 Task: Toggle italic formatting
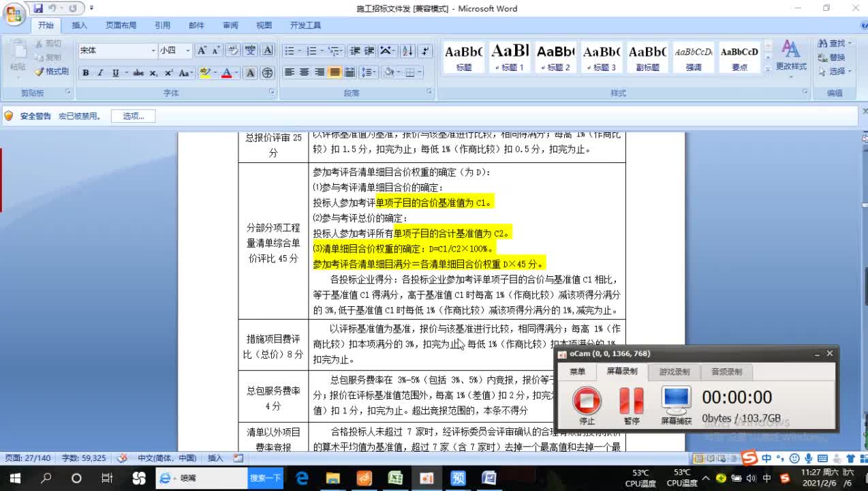coord(100,73)
